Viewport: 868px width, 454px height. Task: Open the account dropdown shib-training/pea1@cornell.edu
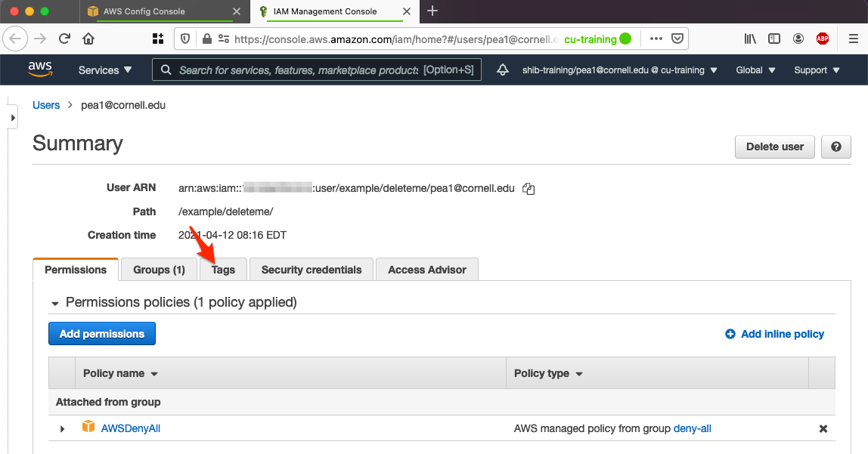(x=619, y=70)
